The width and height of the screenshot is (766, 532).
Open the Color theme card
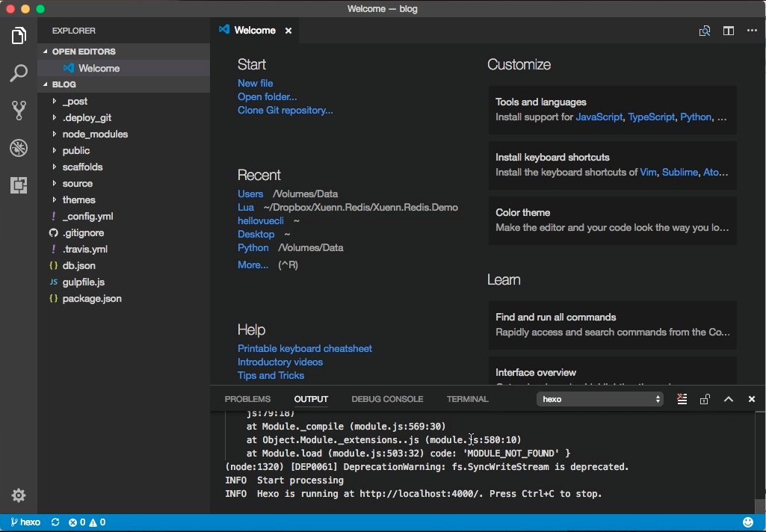click(x=613, y=220)
